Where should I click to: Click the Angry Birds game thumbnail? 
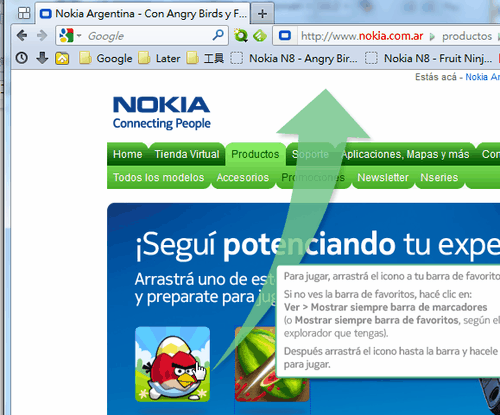point(172,364)
